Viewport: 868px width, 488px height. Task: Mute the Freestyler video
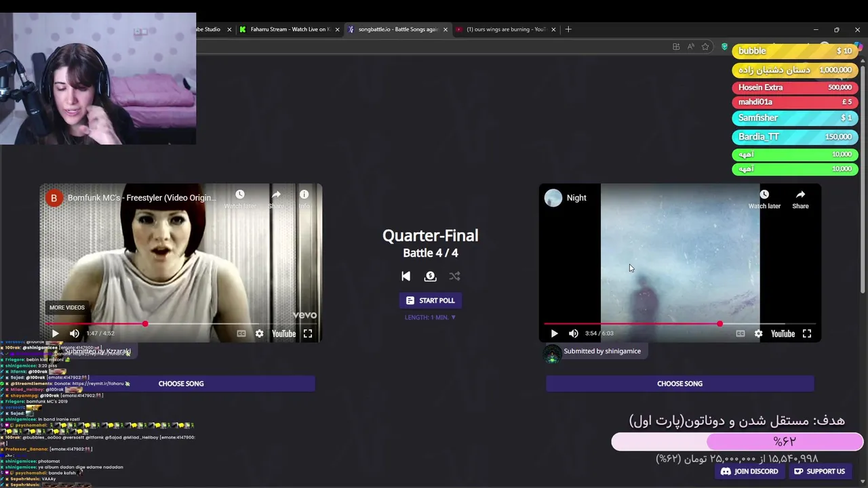75,333
